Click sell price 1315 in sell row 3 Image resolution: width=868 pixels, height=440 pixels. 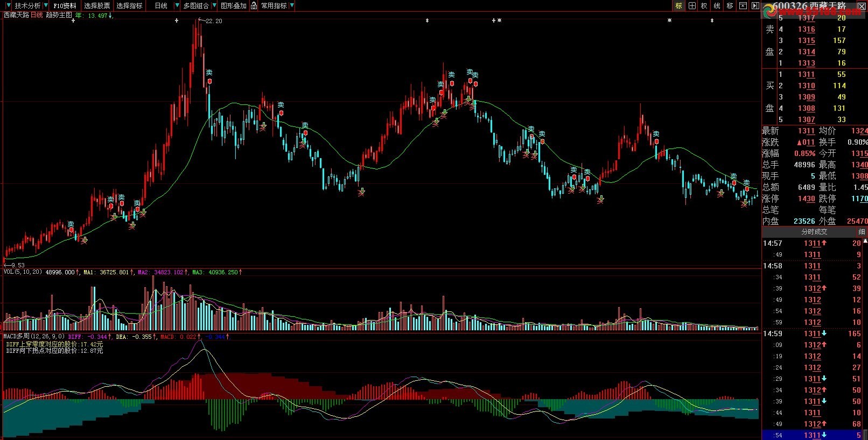[x=807, y=40]
